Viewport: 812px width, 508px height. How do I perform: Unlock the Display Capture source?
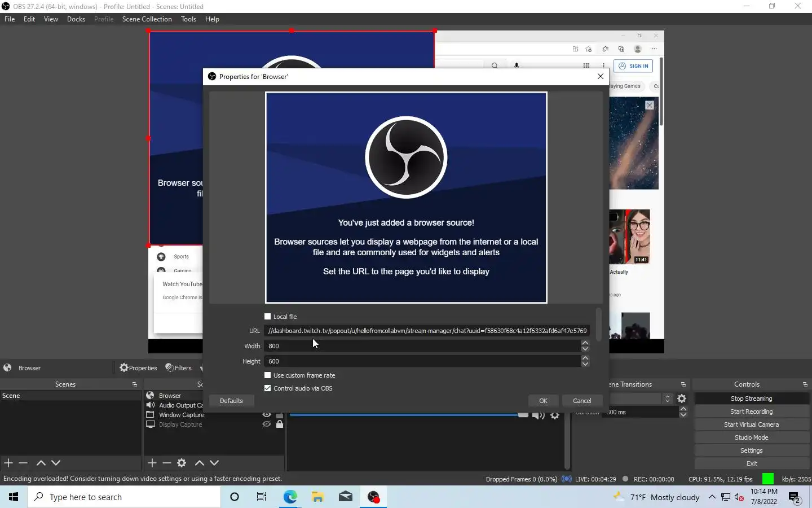(x=280, y=424)
